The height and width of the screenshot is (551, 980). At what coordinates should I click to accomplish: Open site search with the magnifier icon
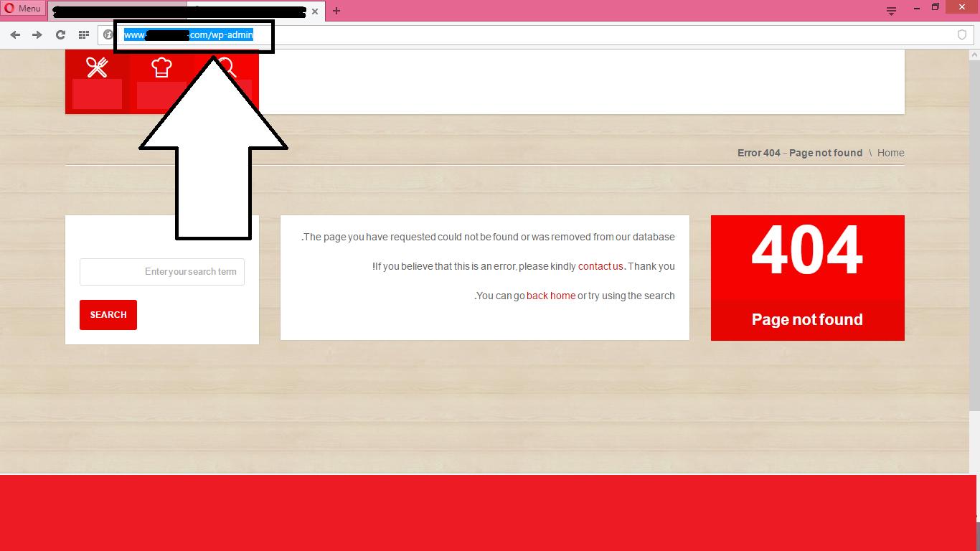226,67
